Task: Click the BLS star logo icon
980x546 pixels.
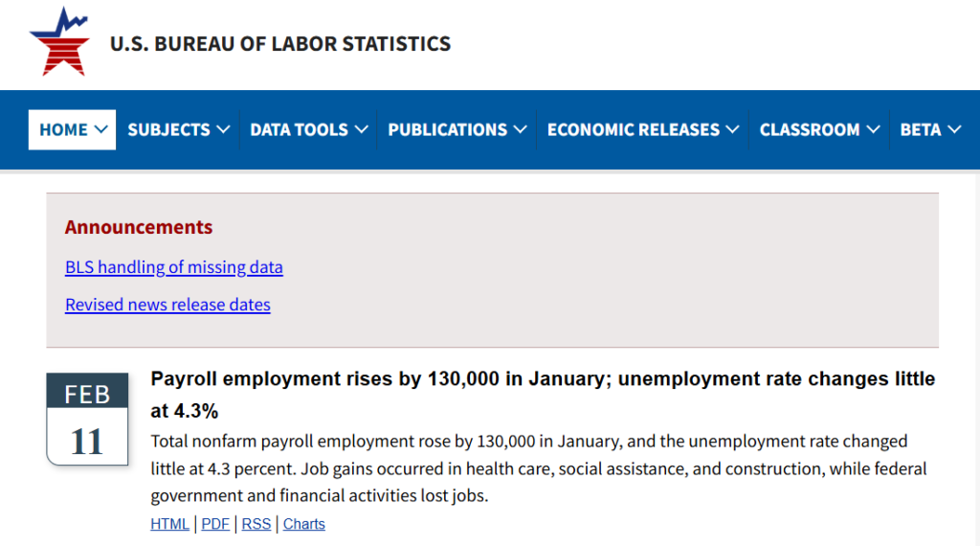Action: click(59, 42)
